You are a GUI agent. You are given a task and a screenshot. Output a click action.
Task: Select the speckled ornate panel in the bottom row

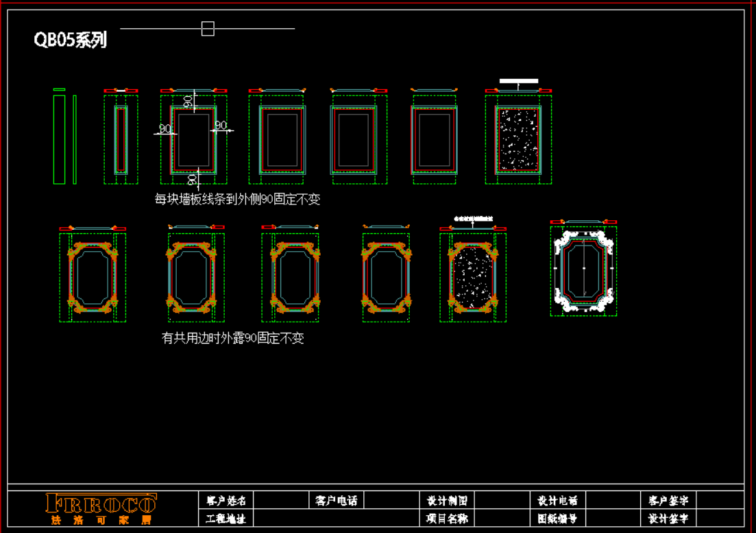[x=472, y=277]
